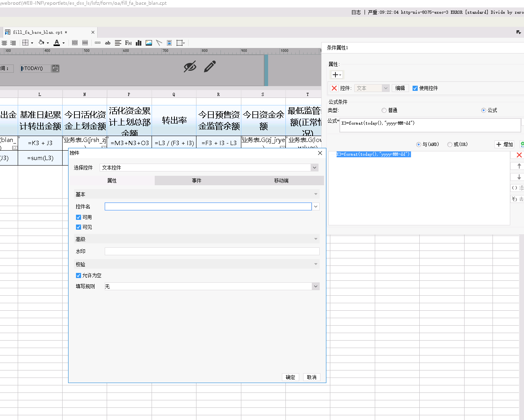Move condition down with arrow icon
The width and height of the screenshot is (524, 420).
tap(519, 177)
